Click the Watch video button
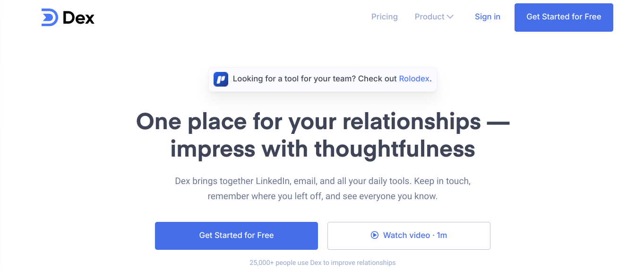Viewport: 644px width, 273px height. coord(409,236)
